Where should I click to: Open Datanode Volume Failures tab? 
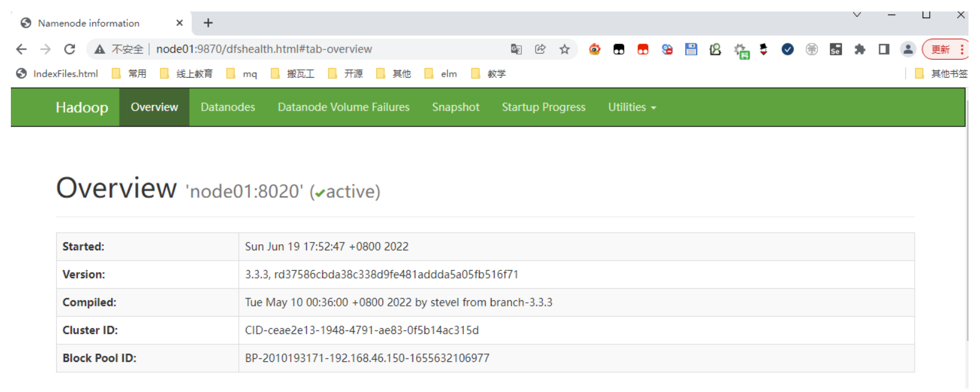[x=344, y=107]
